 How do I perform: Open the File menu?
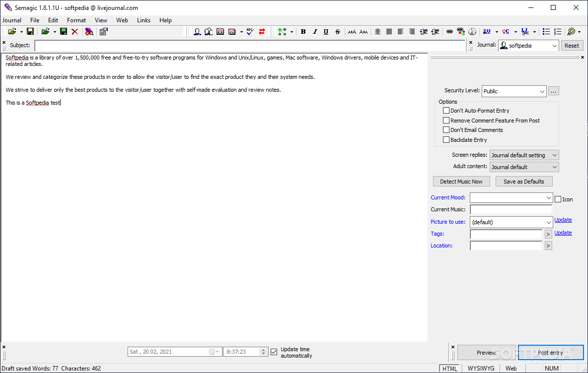35,20
